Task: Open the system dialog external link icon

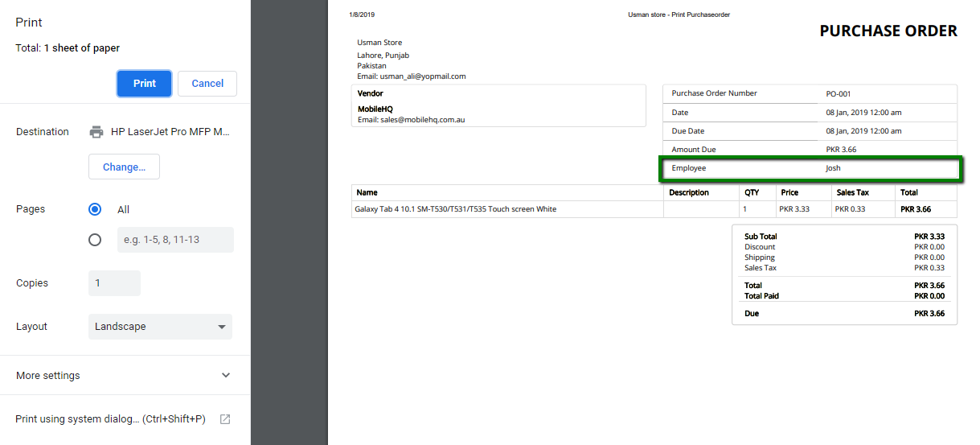Action: click(225, 419)
